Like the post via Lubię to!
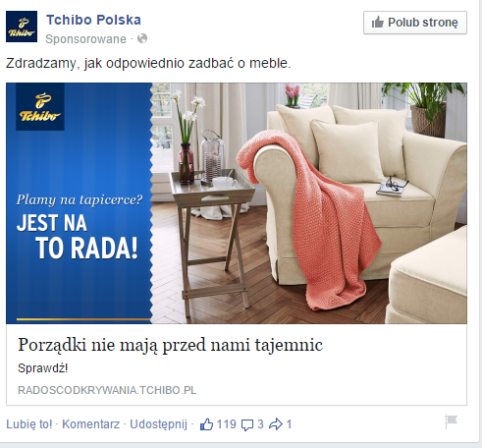482x448 pixels. [x=29, y=424]
